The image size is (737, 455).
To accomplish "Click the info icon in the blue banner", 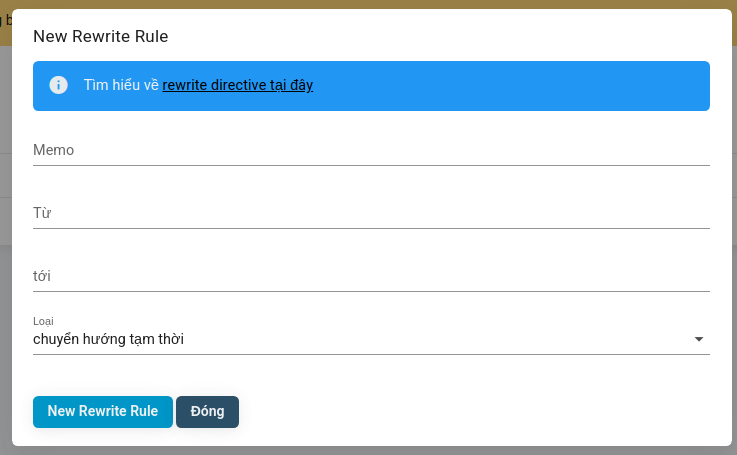I will point(58,85).
